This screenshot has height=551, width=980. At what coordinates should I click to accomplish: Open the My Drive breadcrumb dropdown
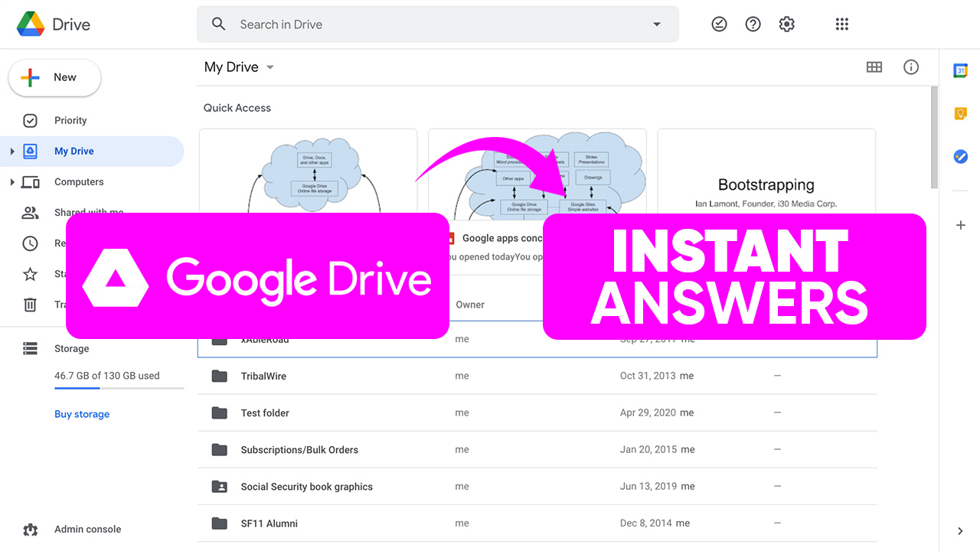[269, 67]
